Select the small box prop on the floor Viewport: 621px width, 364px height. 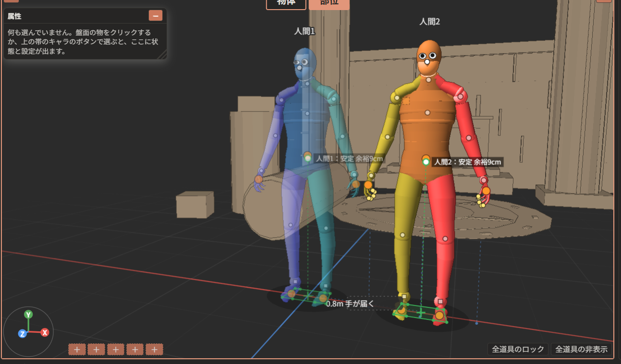pos(195,205)
